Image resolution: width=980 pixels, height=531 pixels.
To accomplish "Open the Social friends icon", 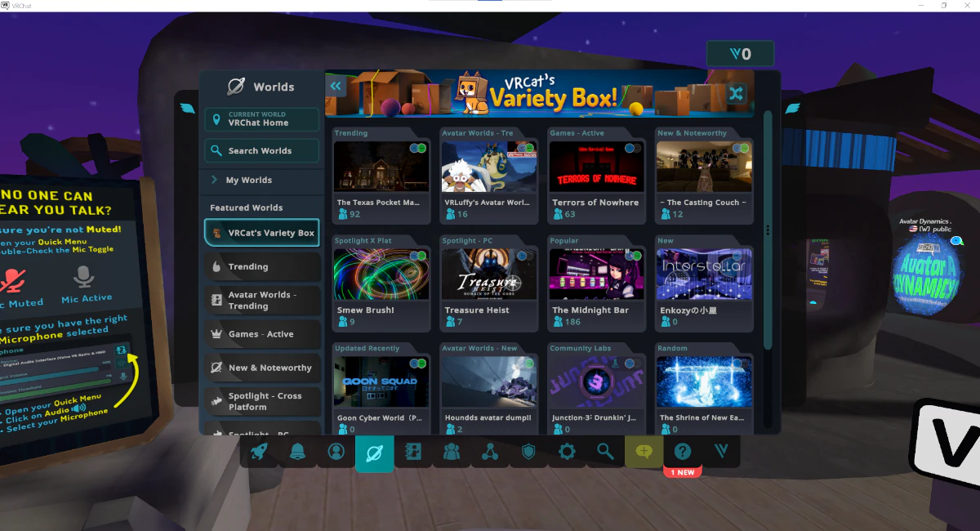I will pos(452,452).
